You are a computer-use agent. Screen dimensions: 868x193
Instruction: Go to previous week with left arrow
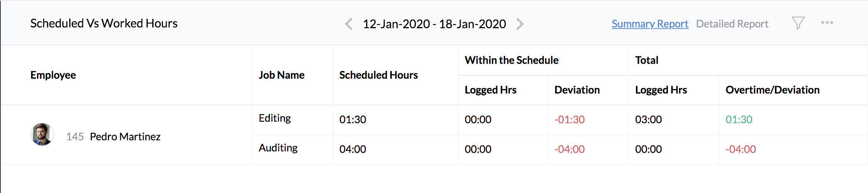348,24
